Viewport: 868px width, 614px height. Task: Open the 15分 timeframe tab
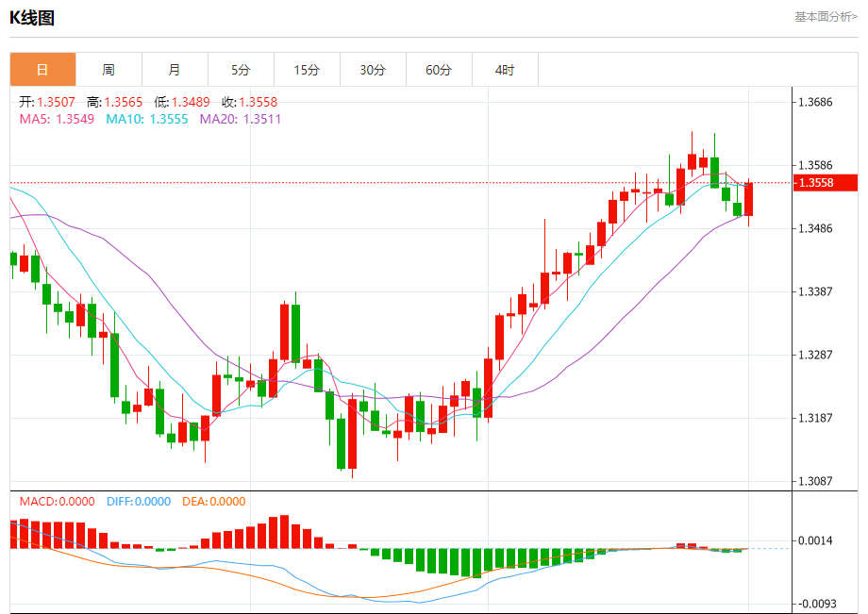pos(307,70)
